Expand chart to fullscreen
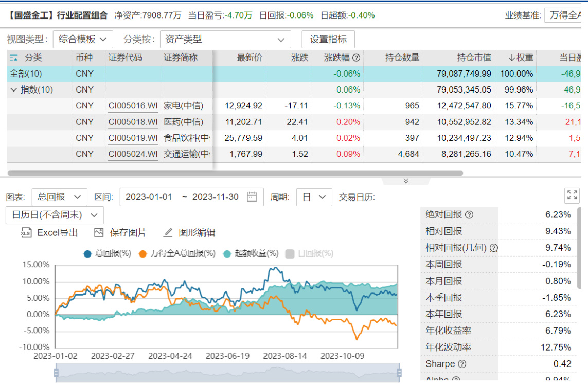Image resolution: width=588 pixels, height=384 pixels. coord(572,195)
